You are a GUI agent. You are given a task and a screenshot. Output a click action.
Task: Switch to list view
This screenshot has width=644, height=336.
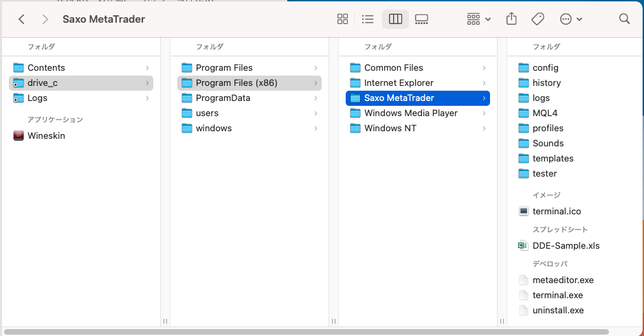pyautogui.click(x=368, y=19)
